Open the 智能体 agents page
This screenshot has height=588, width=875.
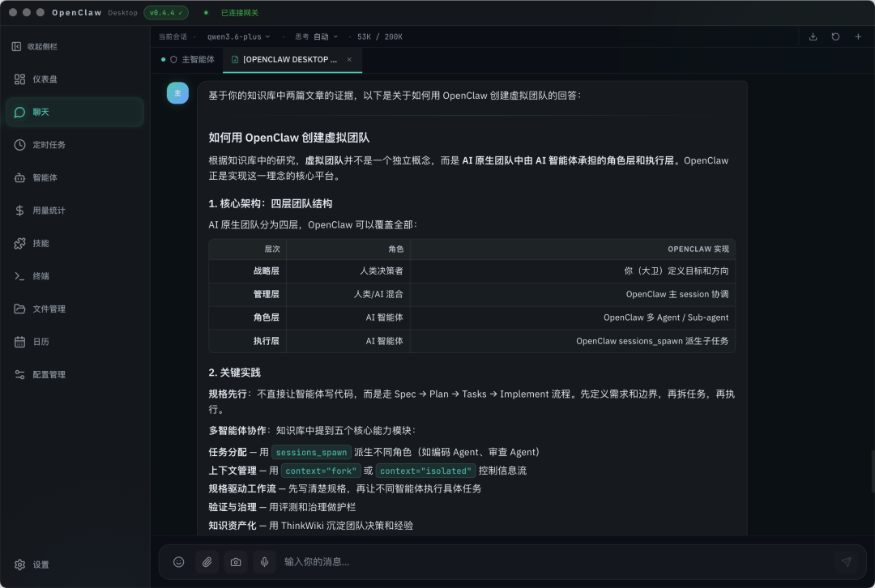[x=75, y=178]
